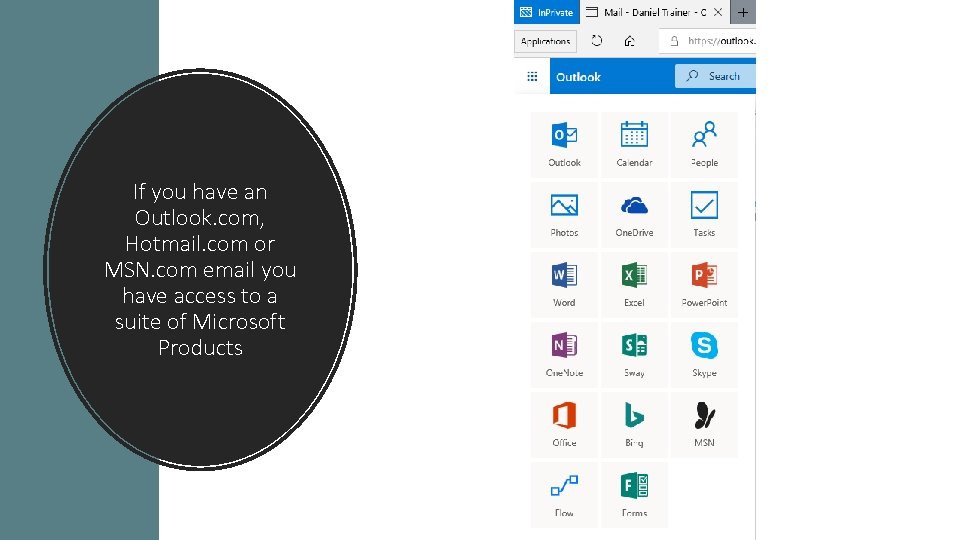The width and height of the screenshot is (960, 540).
Task: Select the Mail - Daniel Trainer tab
Action: tap(653, 12)
